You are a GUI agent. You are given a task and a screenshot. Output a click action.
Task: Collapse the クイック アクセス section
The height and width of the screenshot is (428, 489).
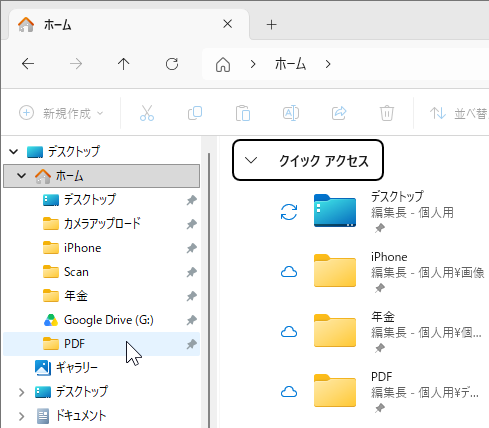tap(251, 161)
